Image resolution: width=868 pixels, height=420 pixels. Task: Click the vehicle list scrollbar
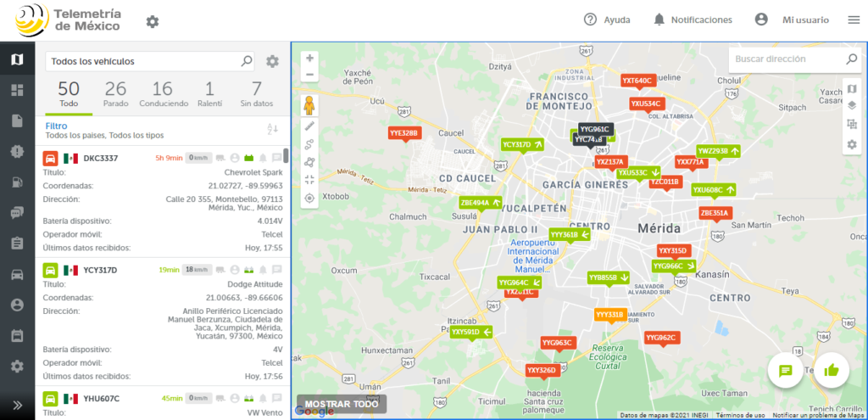click(x=286, y=154)
